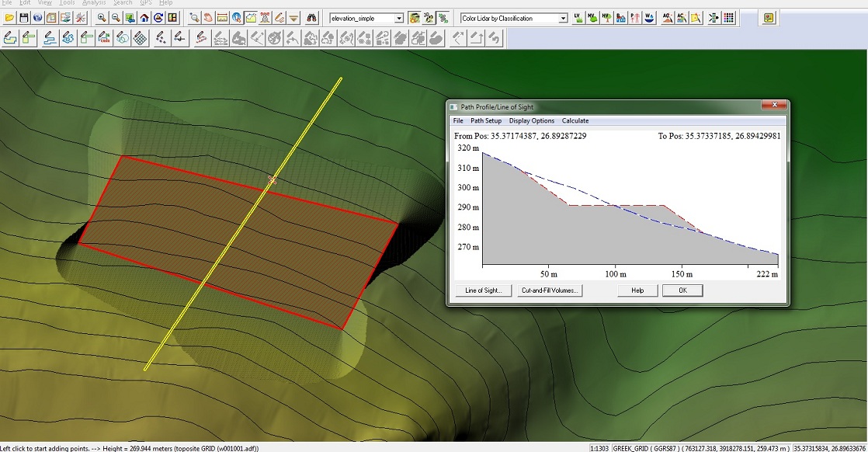Image resolution: width=868 pixels, height=452 pixels.
Task: Select the View Shed tower tool
Action: pyautogui.click(x=266, y=18)
